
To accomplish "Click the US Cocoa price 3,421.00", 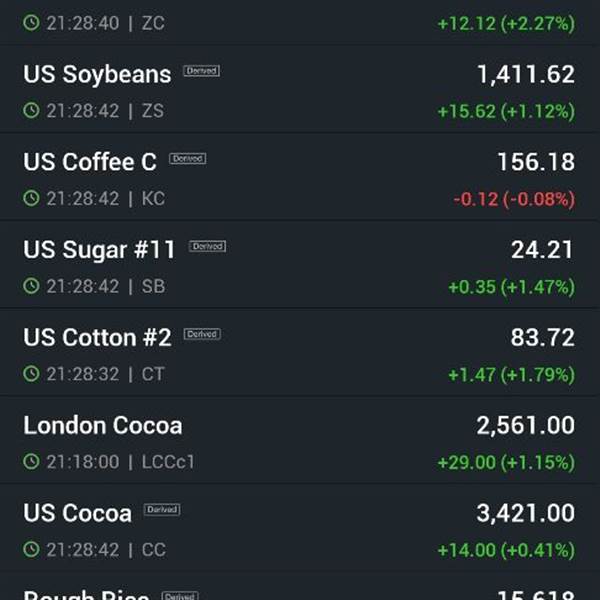I will click(525, 513).
